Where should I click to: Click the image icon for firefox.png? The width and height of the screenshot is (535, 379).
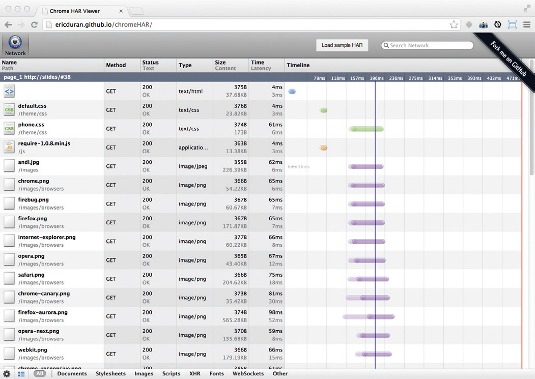coord(9,222)
